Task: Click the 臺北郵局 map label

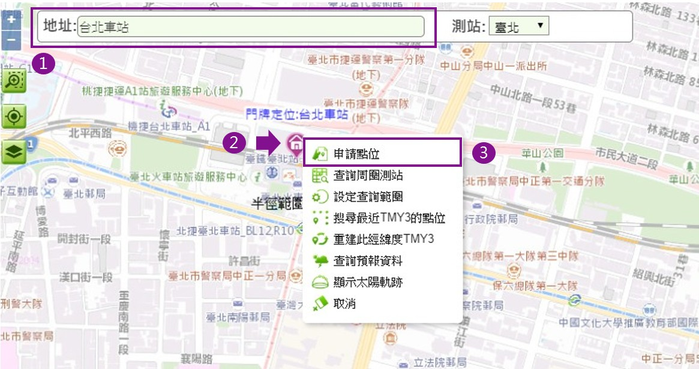Action: [x=84, y=193]
